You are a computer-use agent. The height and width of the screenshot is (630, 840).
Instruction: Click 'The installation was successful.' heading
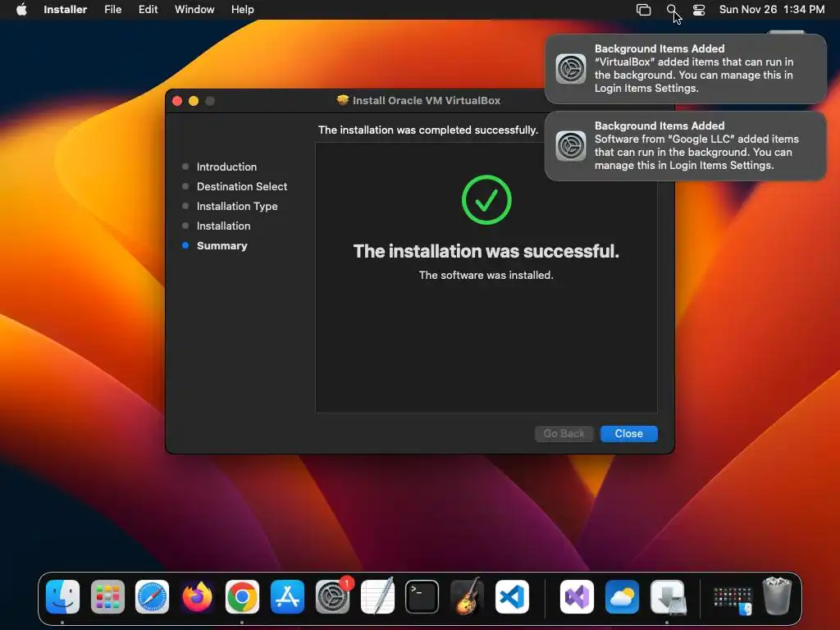pyautogui.click(x=486, y=251)
